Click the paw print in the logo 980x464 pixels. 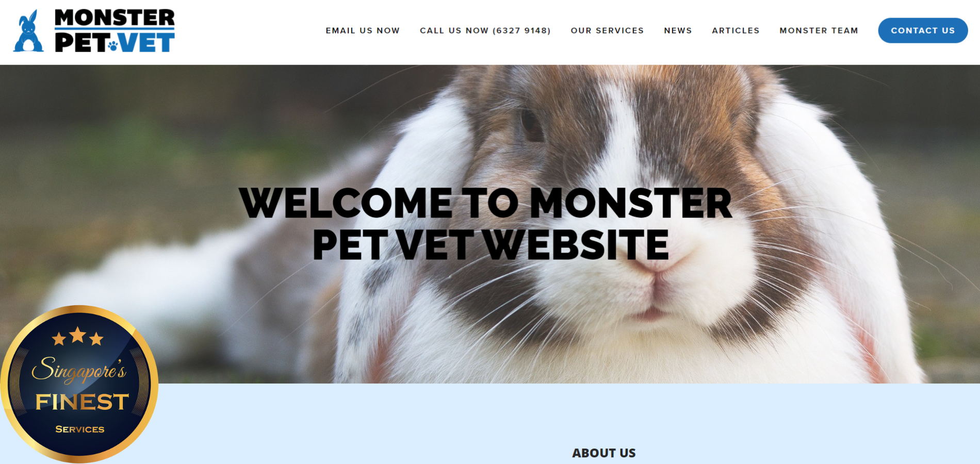pyautogui.click(x=113, y=45)
